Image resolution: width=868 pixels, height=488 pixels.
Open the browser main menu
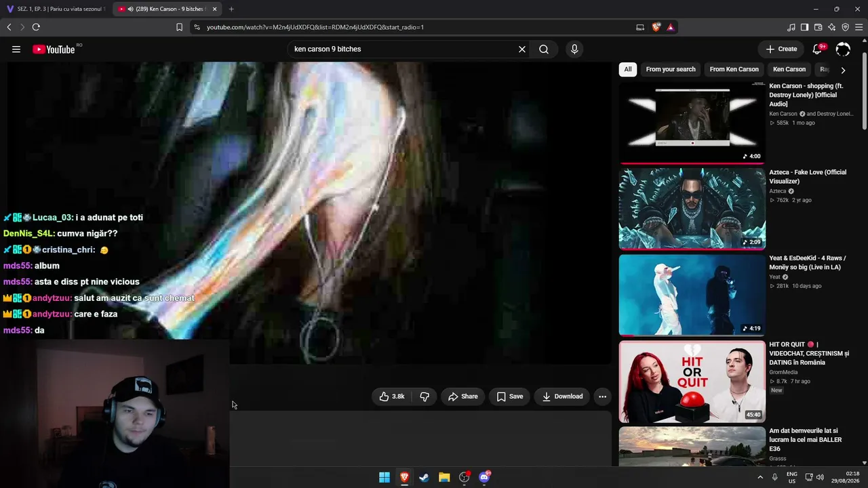(x=859, y=27)
